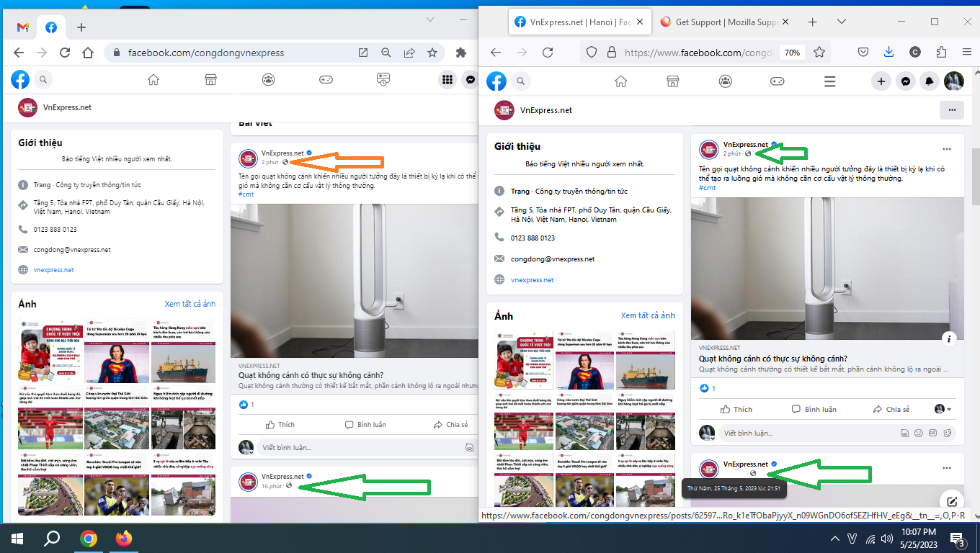Show hidden icons in system tray
The width and height of the screenshot is (980, 553).
click(x=835, y=539)
